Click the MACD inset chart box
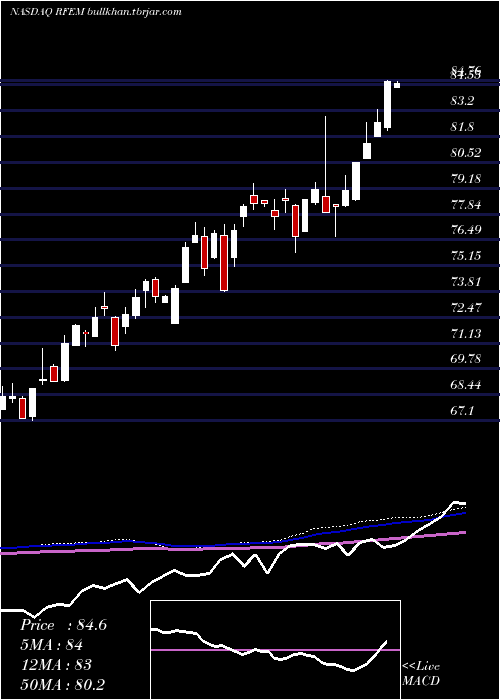 tap(275, 650)
